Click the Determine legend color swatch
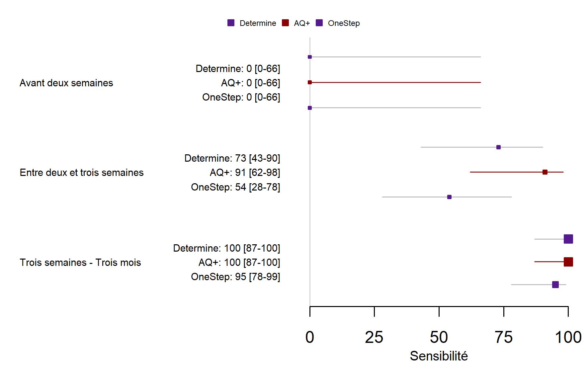 click(x=231, y=23)
